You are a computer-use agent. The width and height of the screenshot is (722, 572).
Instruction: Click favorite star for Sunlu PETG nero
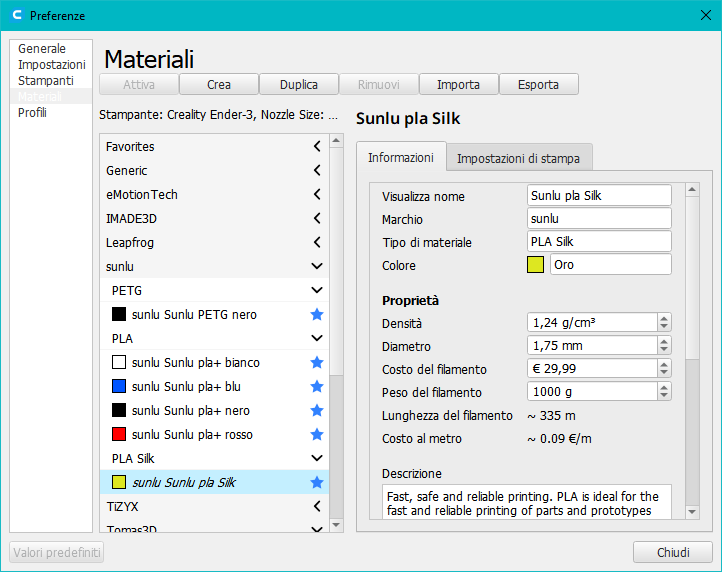(317, 314)
